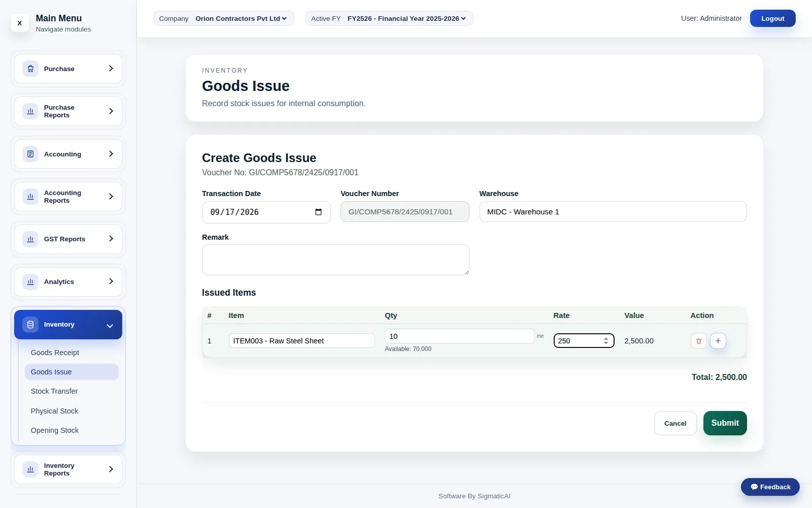Click the Warehouse input field

613,212
